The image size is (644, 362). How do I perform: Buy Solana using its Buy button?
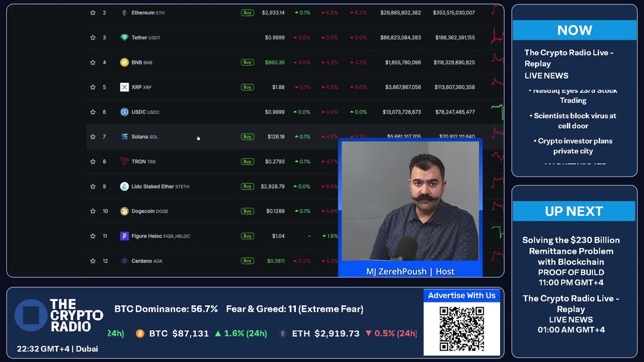pos(247,137)
